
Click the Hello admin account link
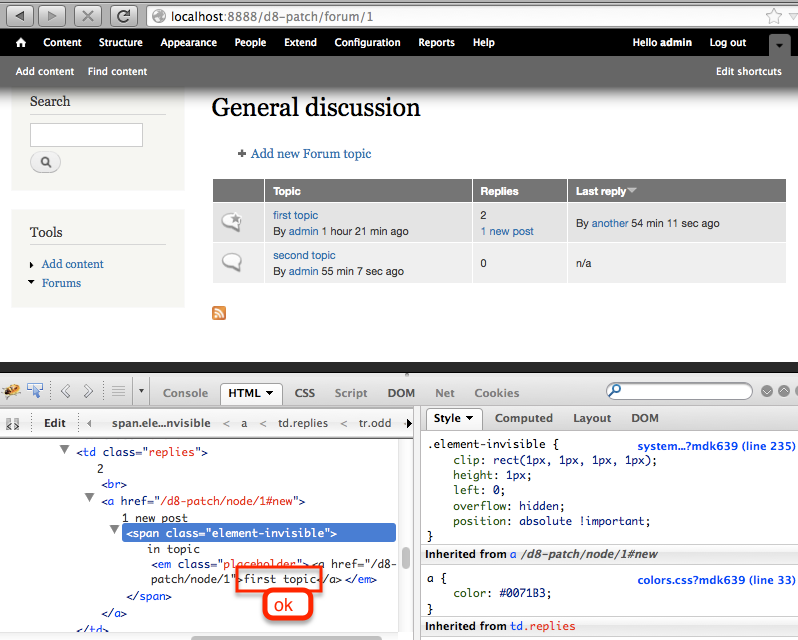point(662,43)
